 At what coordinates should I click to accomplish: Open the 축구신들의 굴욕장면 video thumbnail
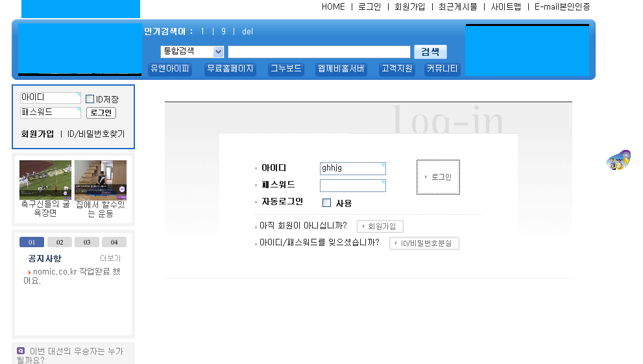click(x=45, y=180)
